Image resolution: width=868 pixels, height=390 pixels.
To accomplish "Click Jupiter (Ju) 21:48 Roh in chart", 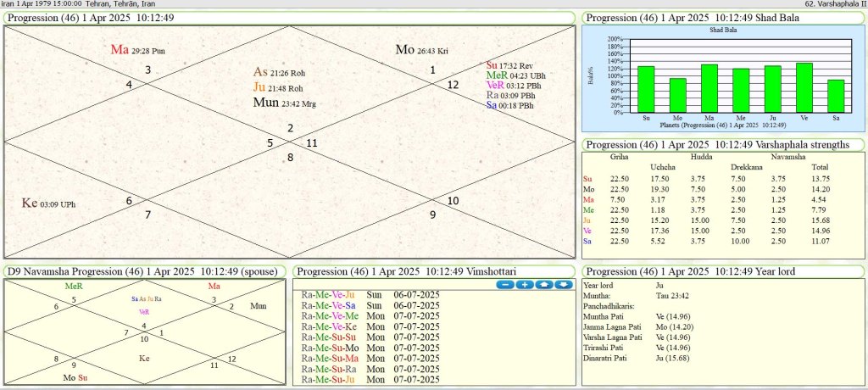I will click(277, 87).
